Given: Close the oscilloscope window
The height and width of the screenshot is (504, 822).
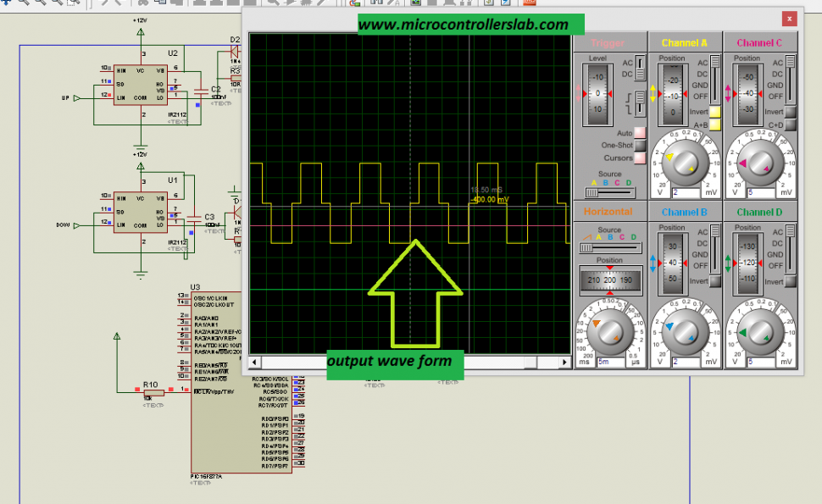Looking at the screenshot, I should [x=790, y=19].
